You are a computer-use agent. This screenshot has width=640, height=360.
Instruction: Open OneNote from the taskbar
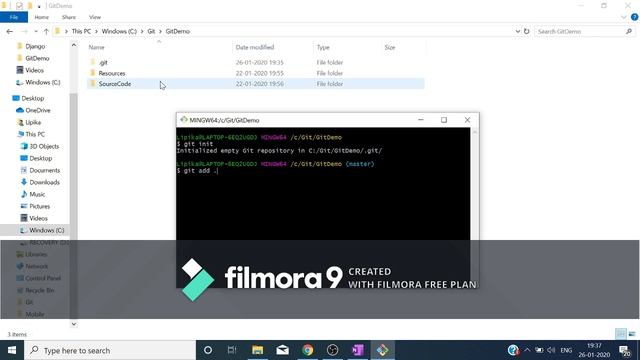tap(358, 350)
